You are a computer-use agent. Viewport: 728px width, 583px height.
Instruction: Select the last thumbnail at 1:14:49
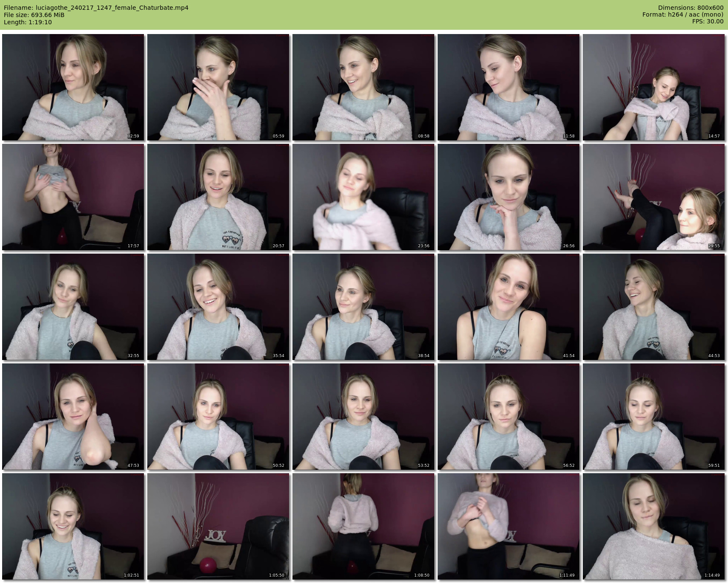pyautogui.click(x=653, y=526)
